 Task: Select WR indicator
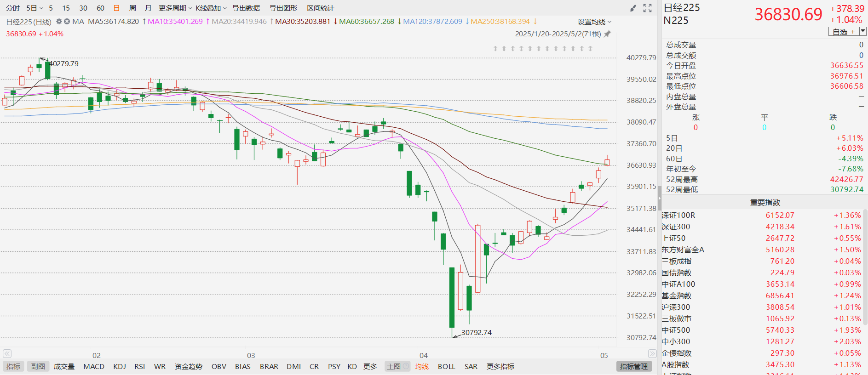[160, 366]
